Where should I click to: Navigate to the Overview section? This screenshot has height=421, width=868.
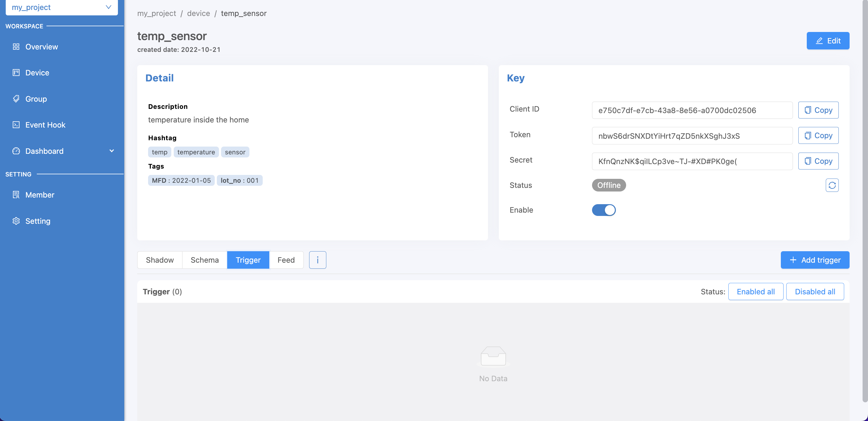point(42,46)
